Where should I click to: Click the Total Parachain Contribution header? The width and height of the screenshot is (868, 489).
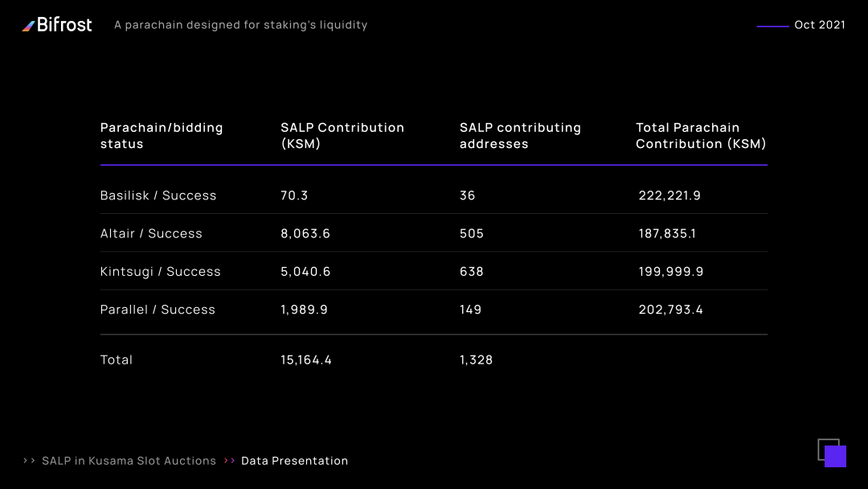(701, 136)
